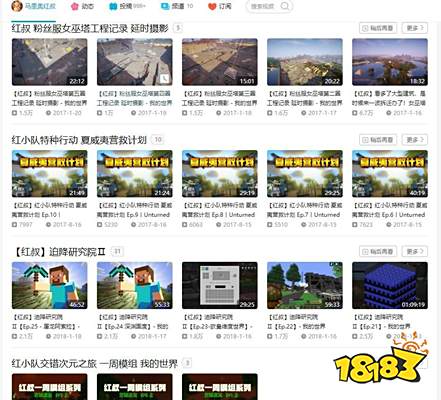Click play-count icon under Ep.25 video
441x400 pixels.
coord(14,336)
